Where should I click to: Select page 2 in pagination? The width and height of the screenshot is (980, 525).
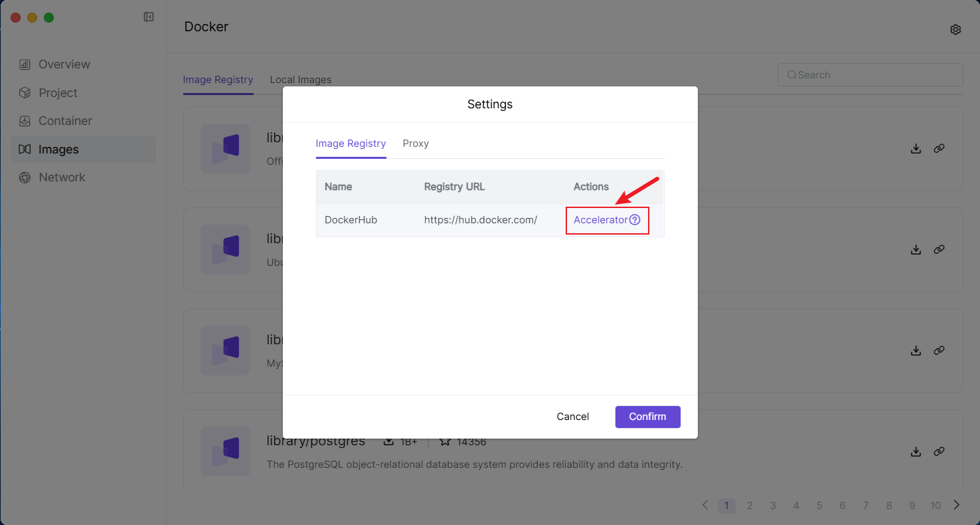[750, 506]
